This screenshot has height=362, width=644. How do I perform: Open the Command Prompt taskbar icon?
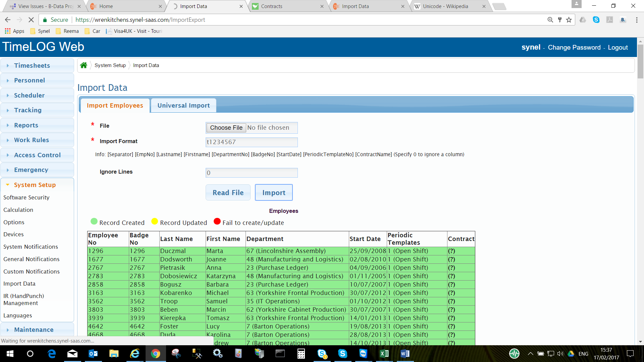(x=280, y=354)
